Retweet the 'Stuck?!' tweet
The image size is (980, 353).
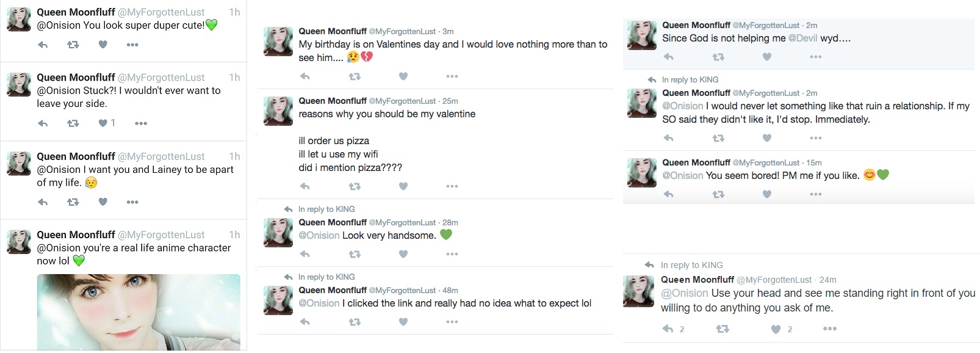pyautogui.click(x=73, y=123)
